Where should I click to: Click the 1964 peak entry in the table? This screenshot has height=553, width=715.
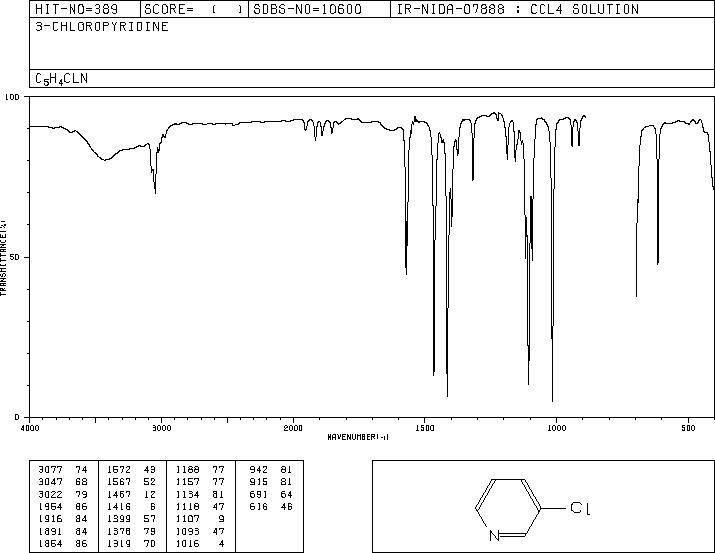tap(63, 506)
